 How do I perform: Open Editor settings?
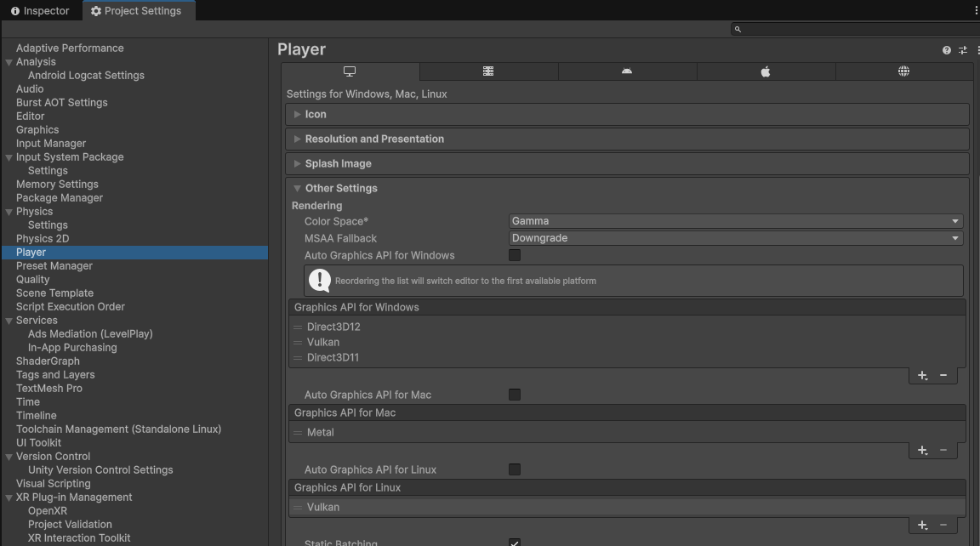click(x=30, y=117)
